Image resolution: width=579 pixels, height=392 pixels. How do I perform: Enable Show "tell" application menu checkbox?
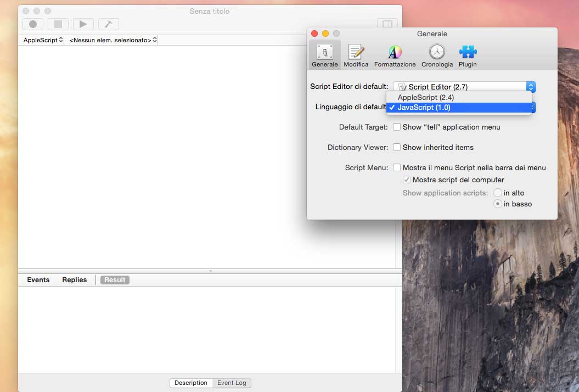tap(397, 127)
